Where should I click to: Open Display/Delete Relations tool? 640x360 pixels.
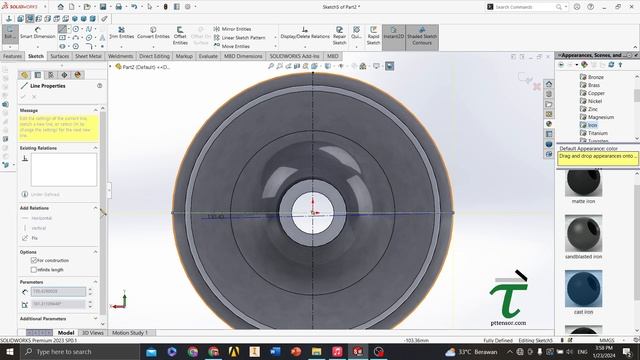[x=305, y=33]
